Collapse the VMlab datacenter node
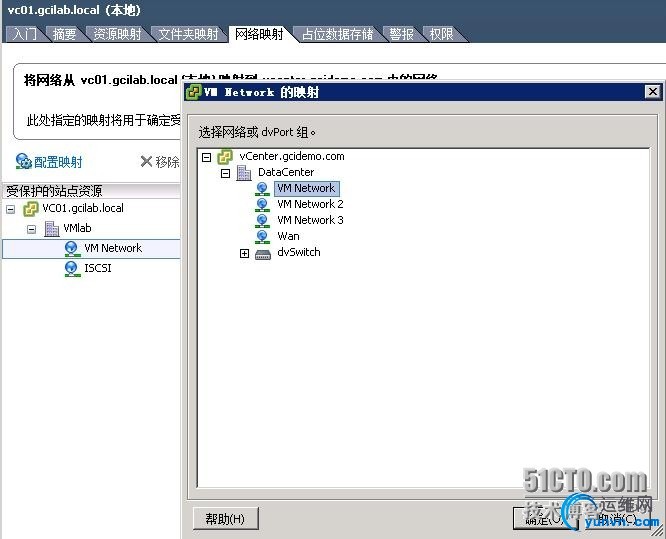This screenshot has height=539, width=666. coord(31,229)
